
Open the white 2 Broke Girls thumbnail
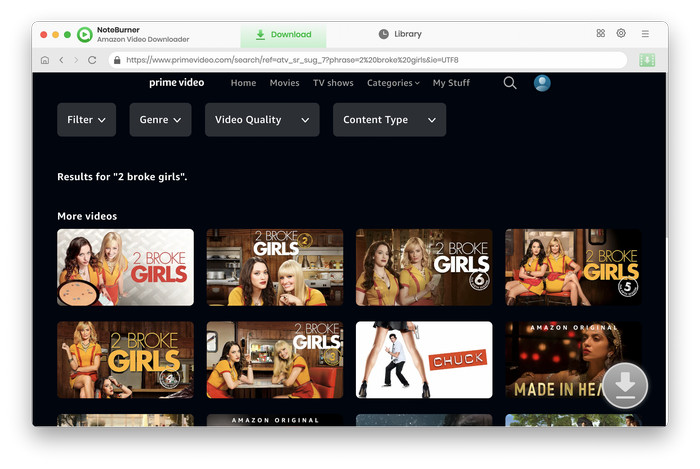tap(125, 267)
